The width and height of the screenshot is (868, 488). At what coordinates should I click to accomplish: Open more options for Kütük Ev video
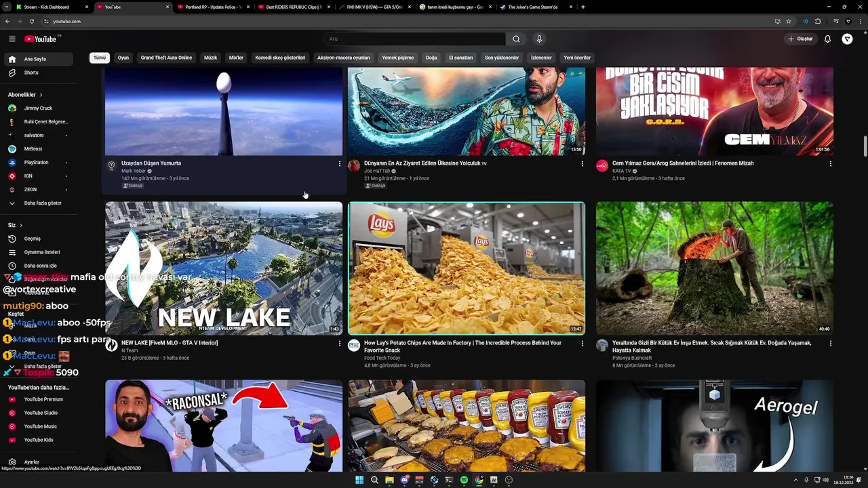pos(830,343)
